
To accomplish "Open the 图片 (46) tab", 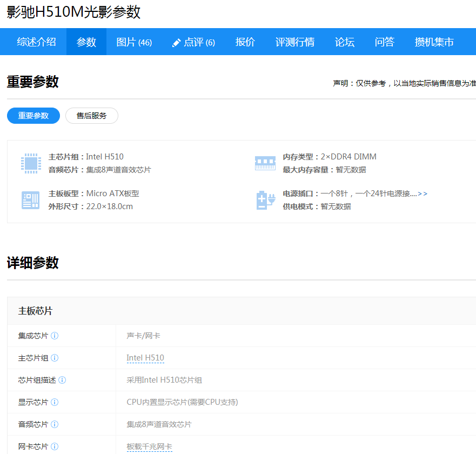I will 134,42.
